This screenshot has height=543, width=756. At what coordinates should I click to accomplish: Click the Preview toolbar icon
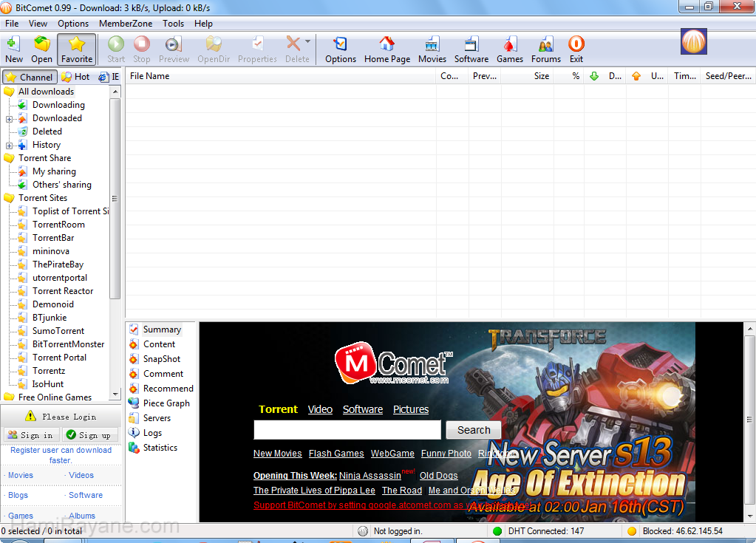(174, 49)
